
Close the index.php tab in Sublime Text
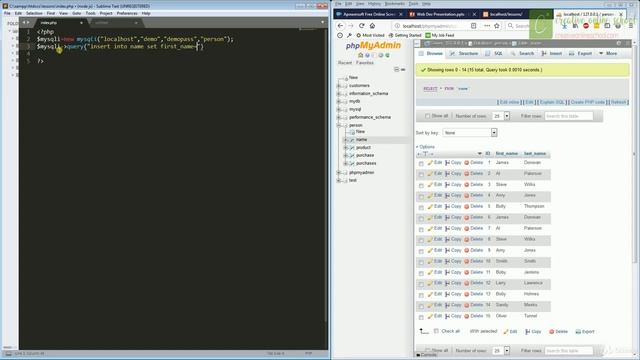[81, 23]
